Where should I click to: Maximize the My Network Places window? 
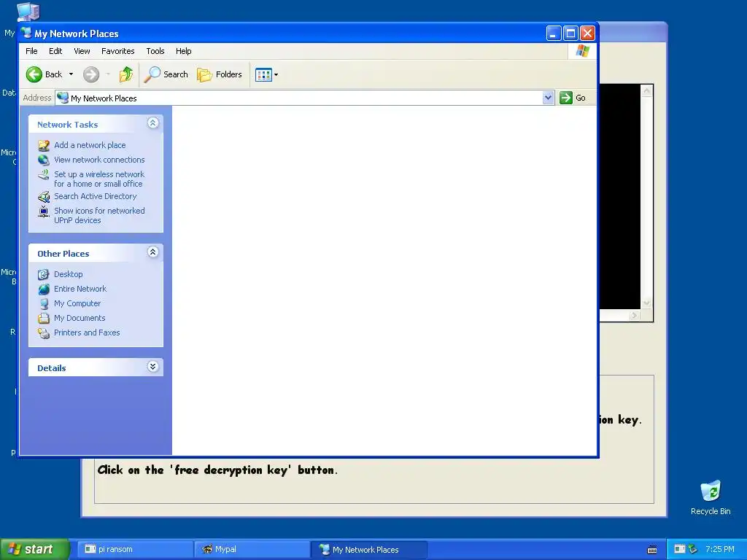(570, 34)
